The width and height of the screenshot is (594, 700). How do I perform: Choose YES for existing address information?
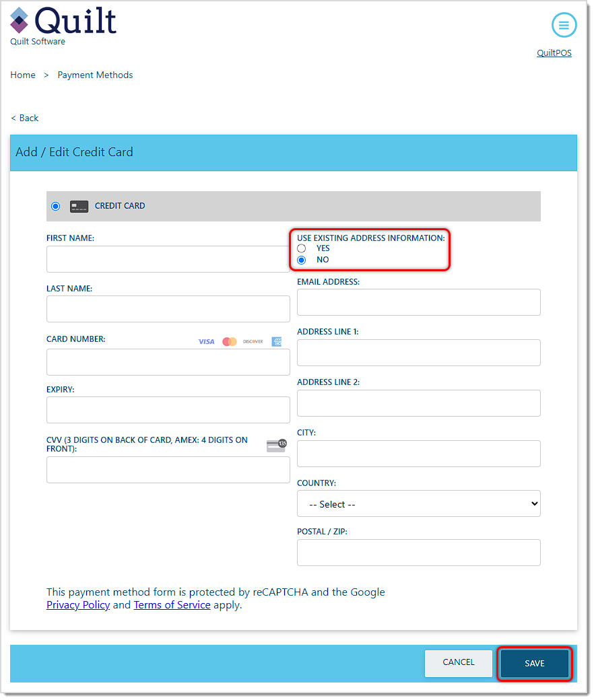[303, 249]
